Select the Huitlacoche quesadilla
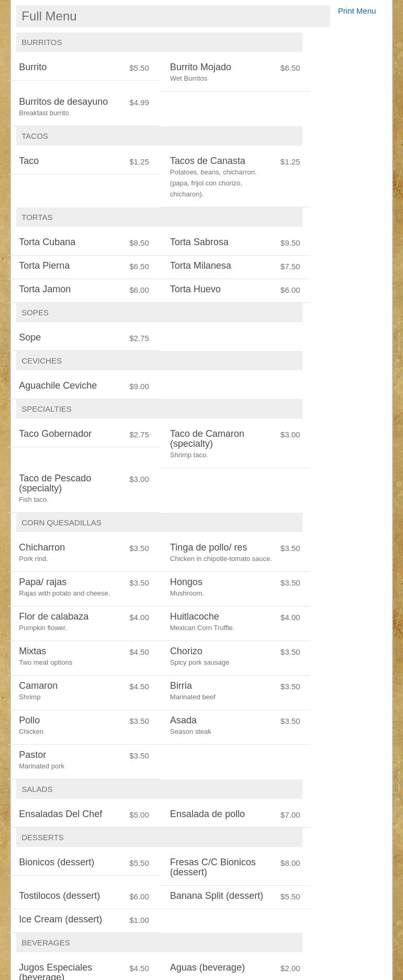 point(194,617)
